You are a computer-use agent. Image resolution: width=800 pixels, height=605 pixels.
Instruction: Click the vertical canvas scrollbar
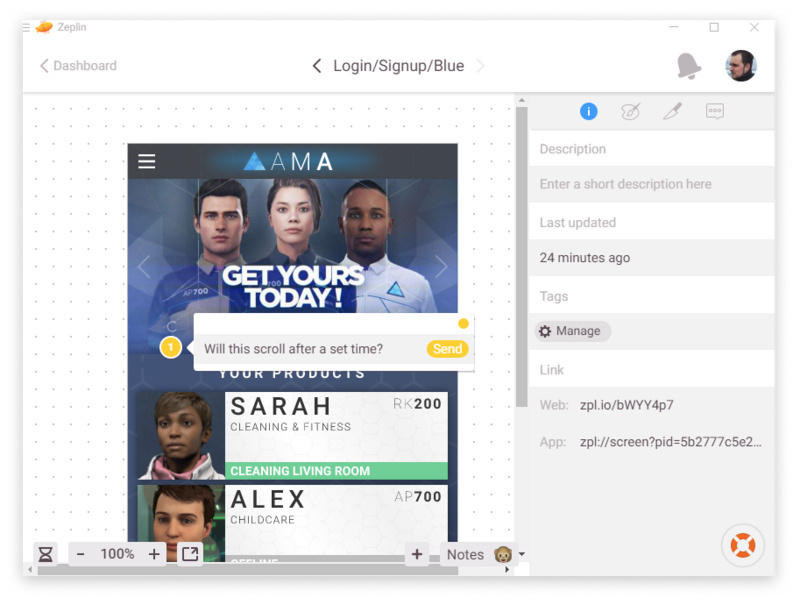521,257
